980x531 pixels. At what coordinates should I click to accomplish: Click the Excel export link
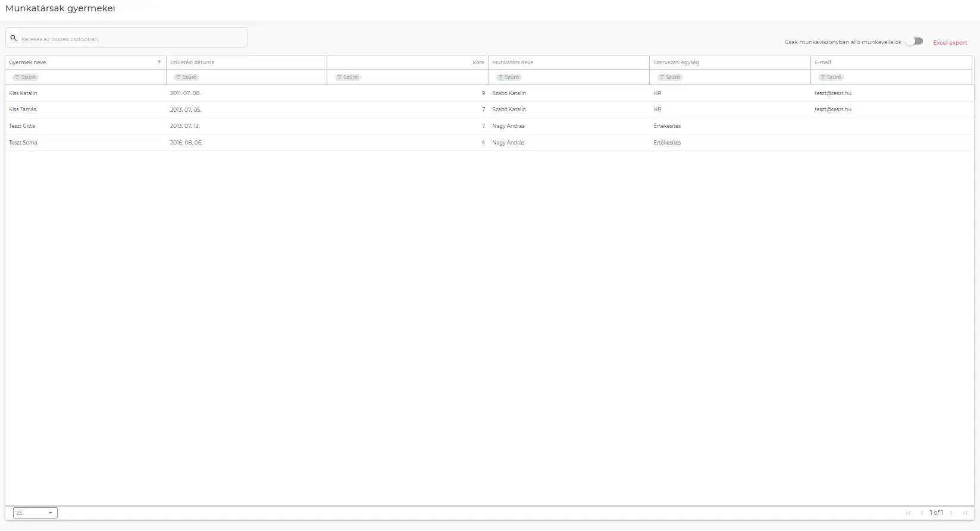950,43
